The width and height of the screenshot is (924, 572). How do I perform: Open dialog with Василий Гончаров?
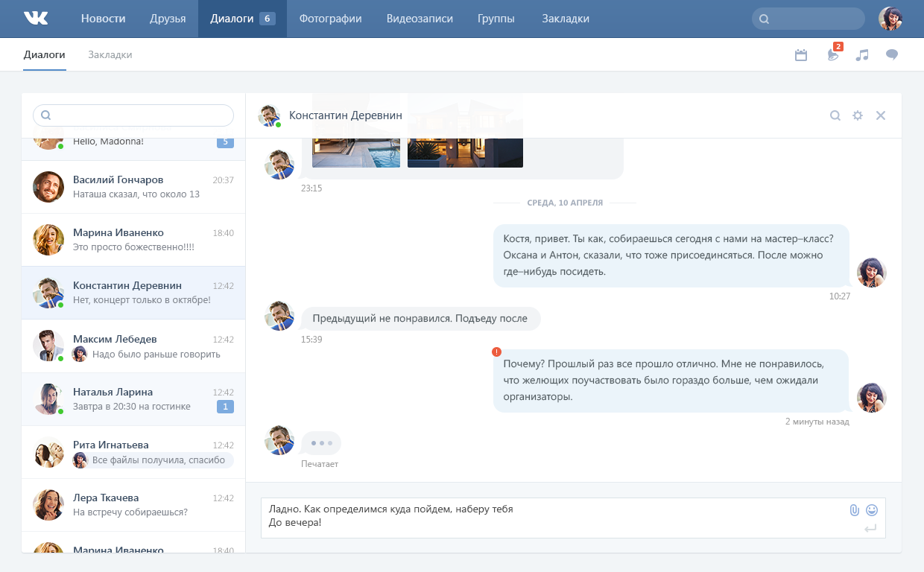133,187
